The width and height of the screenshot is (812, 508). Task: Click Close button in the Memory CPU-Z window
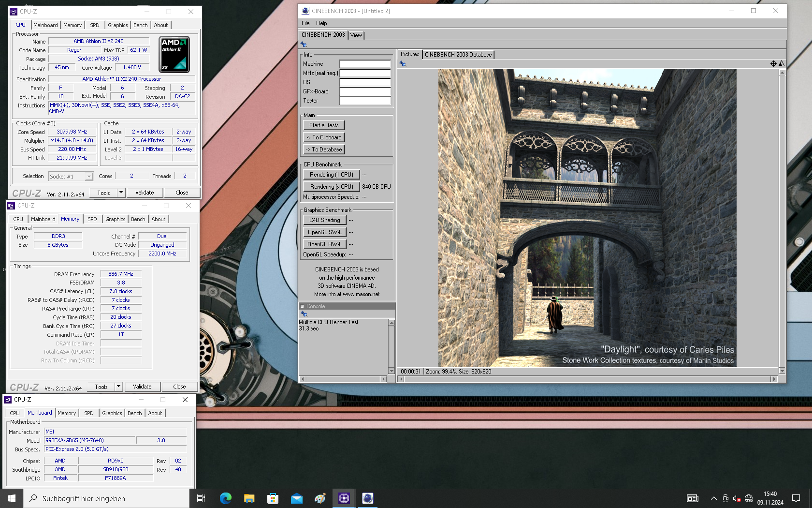179,387
